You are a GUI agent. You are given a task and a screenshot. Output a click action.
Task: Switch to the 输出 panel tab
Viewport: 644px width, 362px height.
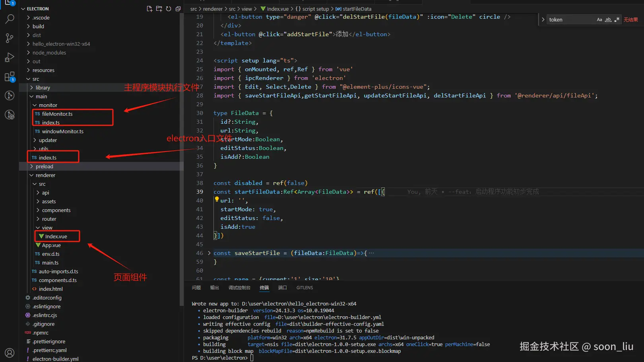tap(215, 288)
